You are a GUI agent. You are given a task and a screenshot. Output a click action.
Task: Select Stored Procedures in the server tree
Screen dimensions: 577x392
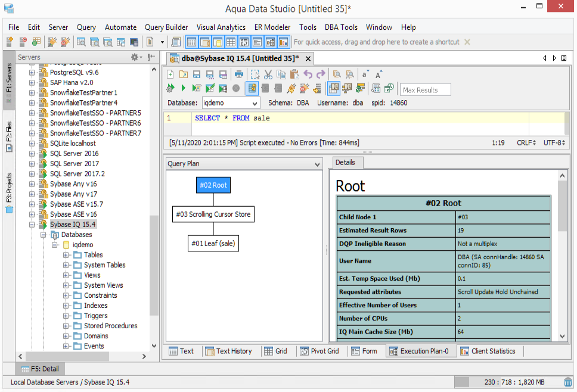pos(110,326)
